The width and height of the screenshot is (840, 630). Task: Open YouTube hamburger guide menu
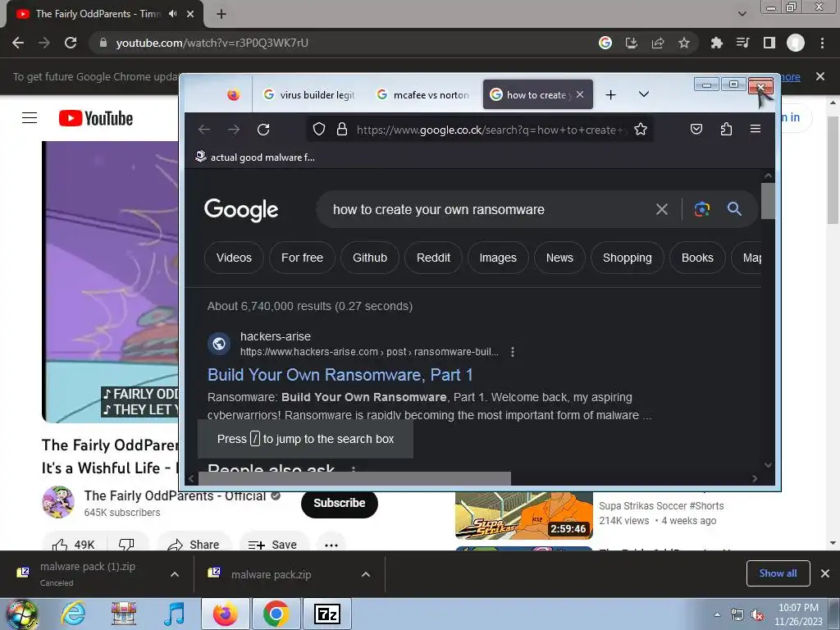click(30, 118)
